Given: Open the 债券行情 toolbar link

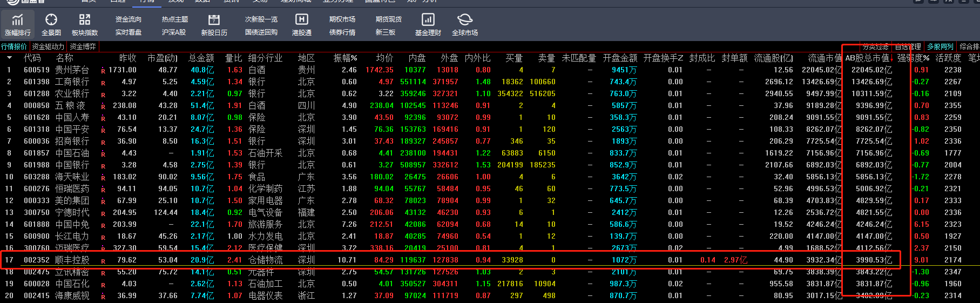Looking at the screenshot, I should tap(342, 32).
